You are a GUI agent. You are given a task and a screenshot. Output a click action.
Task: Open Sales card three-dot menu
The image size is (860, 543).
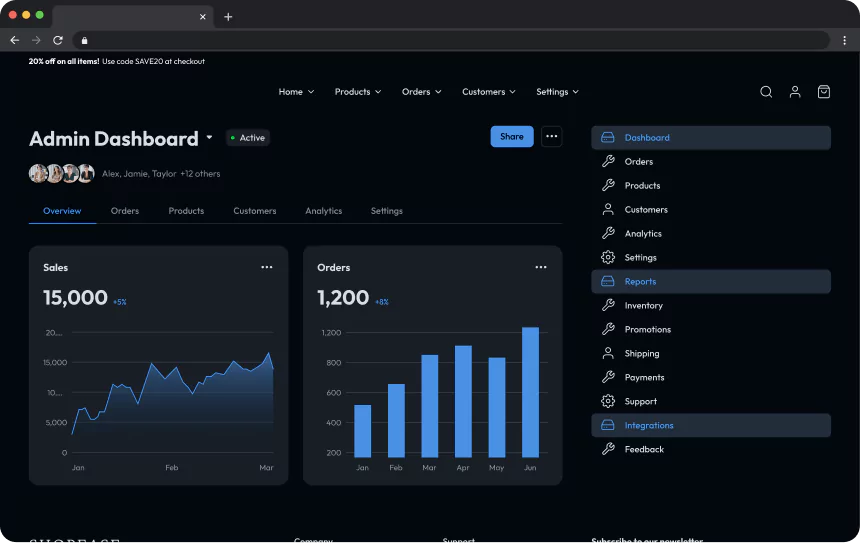tap(267, 267)
